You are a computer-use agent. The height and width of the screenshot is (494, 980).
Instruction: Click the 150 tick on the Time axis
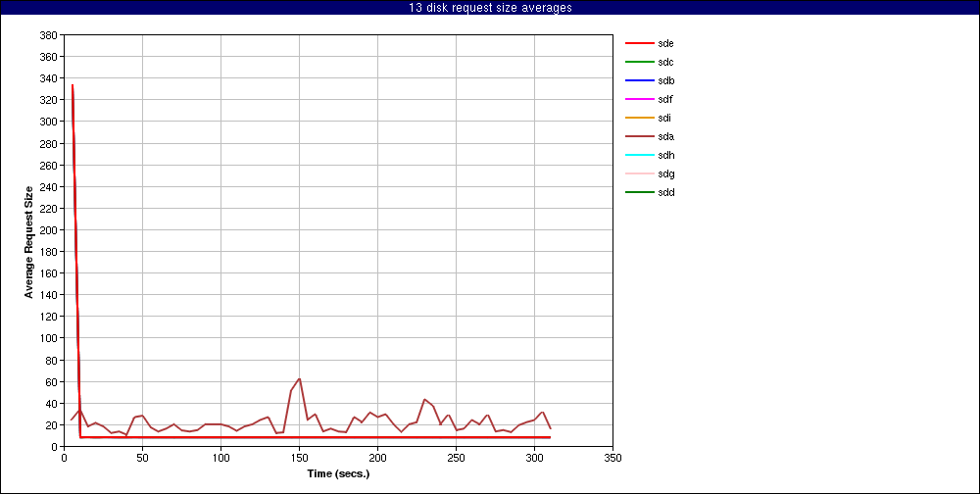coord(299,458)
